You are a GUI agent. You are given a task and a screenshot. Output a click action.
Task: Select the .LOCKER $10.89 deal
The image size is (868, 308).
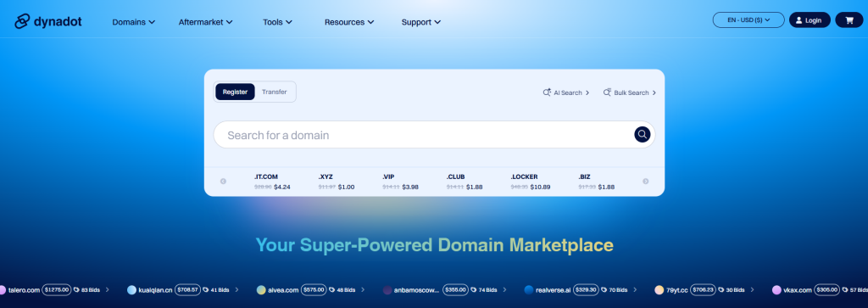point(531,182)
